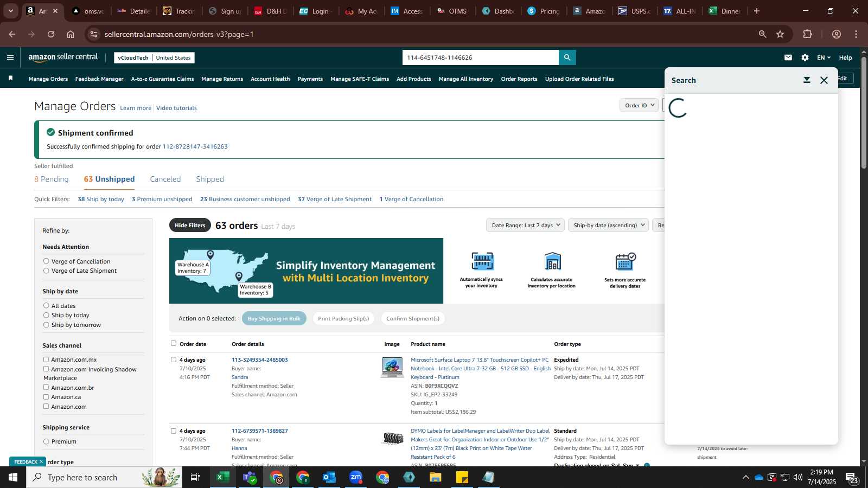Click the amazon seller central logo
868x488 pixels.
pyautogui.click(x=63, y=57)
